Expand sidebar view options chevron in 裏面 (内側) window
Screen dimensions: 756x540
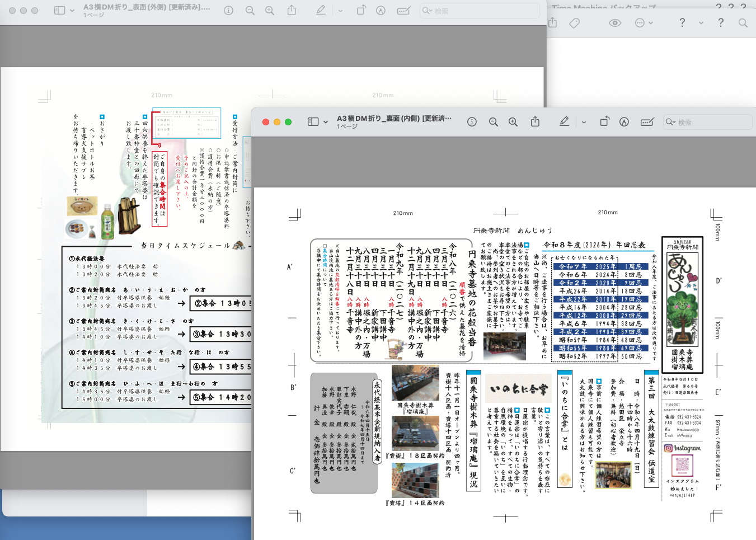326,122
